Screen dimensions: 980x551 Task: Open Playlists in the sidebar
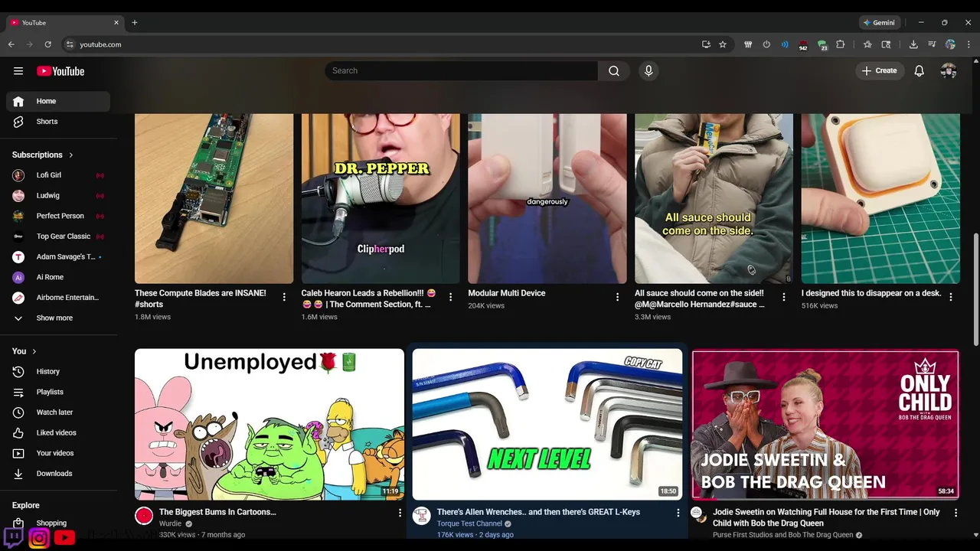[58, 392]
